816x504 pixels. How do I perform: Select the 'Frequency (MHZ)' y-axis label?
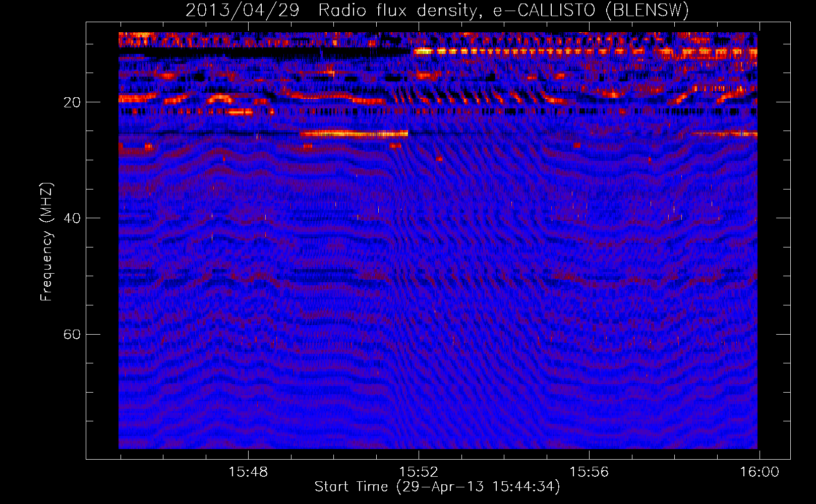pos(46,242)
